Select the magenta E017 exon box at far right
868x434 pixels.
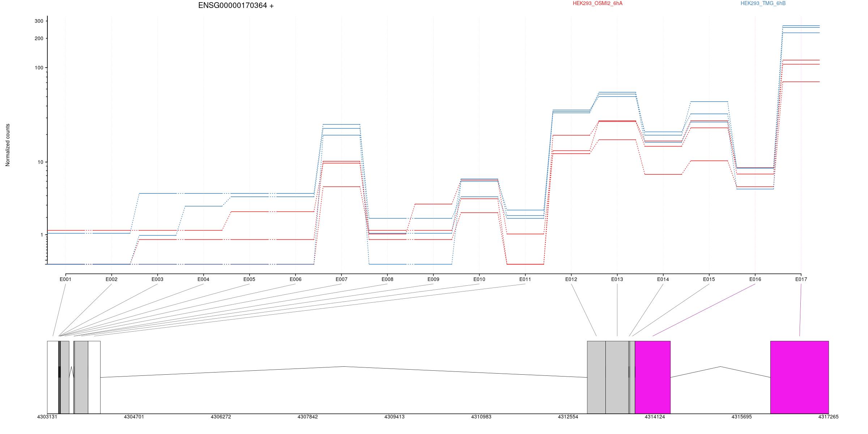[799, 377]
